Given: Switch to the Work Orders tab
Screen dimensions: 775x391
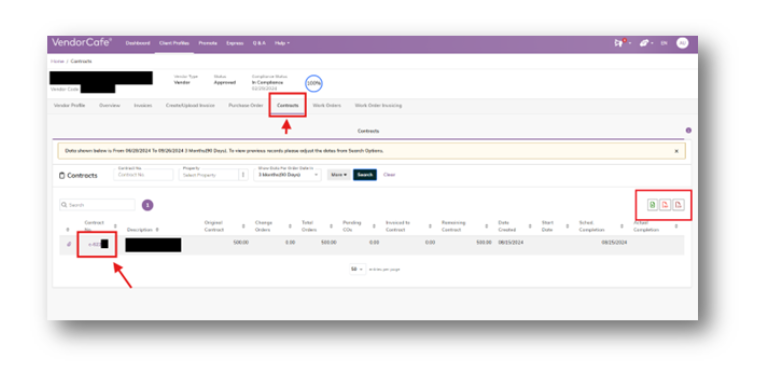Looking at the screenshot, I should 327,106.
